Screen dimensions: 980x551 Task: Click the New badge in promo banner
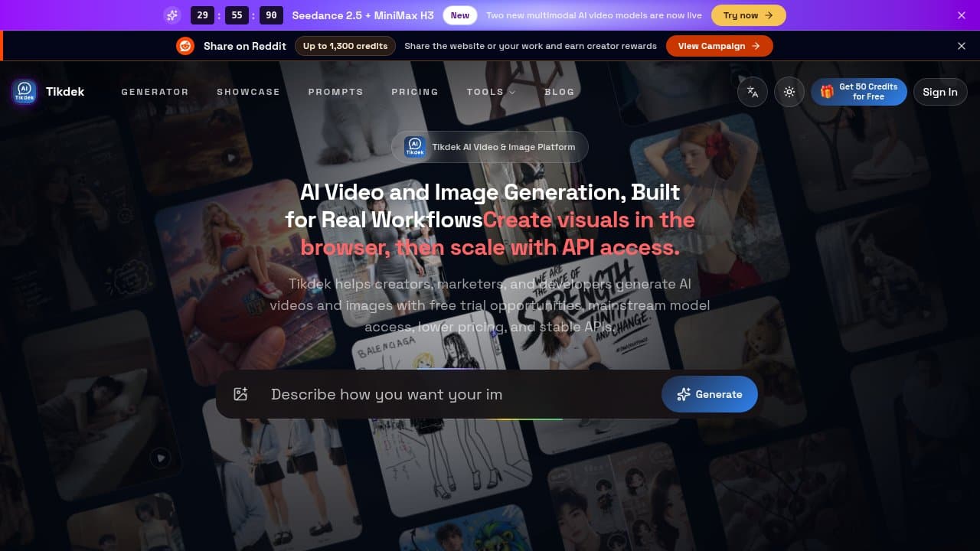pyautogui.click(x=460, y=15)
